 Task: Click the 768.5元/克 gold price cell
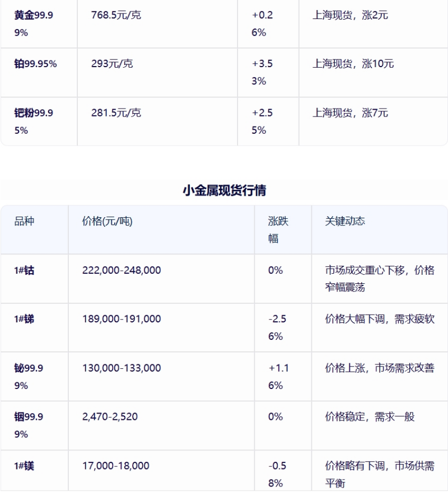[116, 15]
